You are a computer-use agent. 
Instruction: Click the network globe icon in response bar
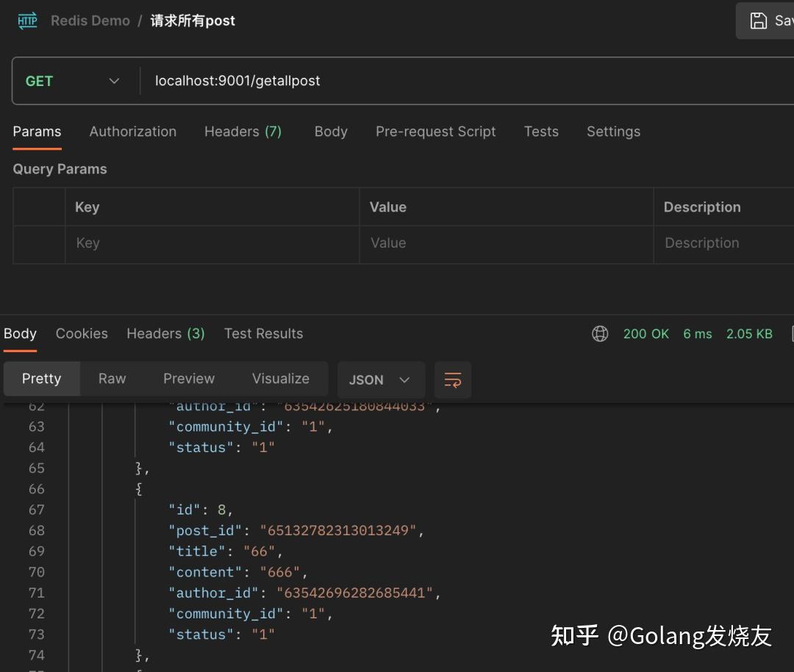[600, 333]
